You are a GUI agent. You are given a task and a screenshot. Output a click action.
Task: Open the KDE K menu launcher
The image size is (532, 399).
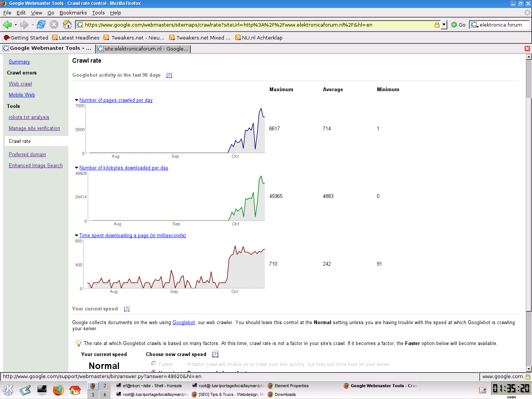[8, 390]
